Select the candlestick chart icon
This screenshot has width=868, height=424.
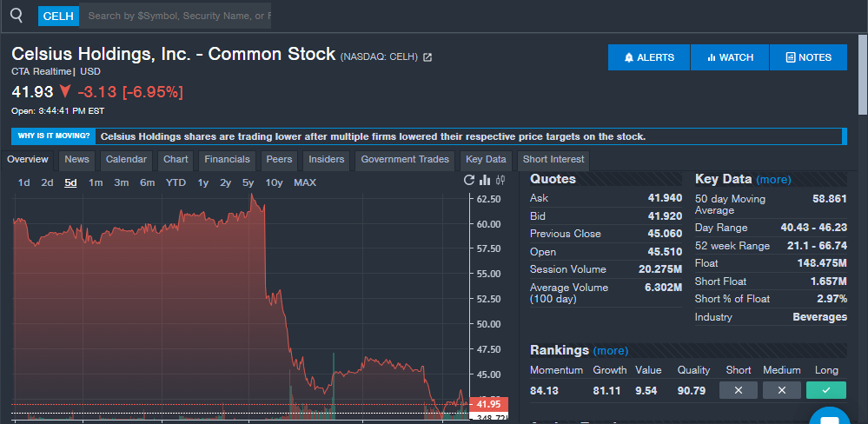[x=500, y=181]
